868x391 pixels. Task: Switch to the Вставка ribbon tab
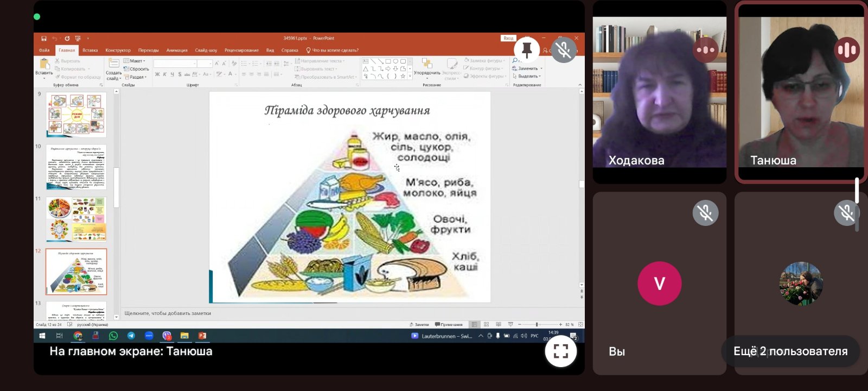[x=90, y=50]
